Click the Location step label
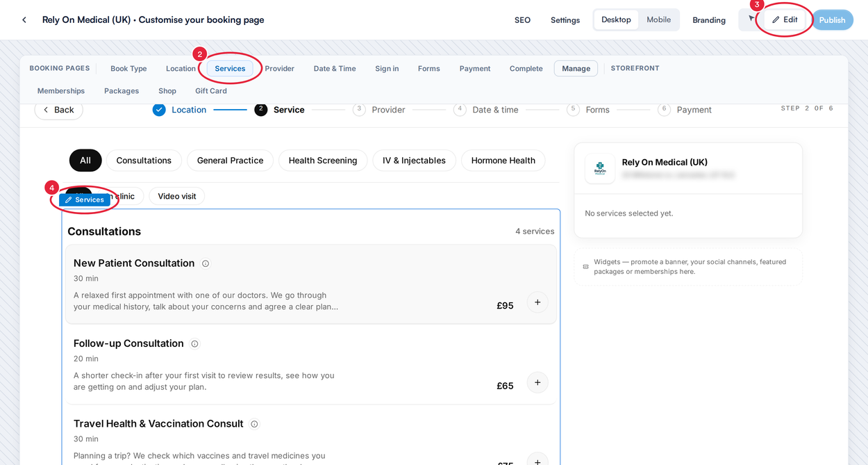The height and width of the screenshot is (465, 868). [x=189, y=110]
